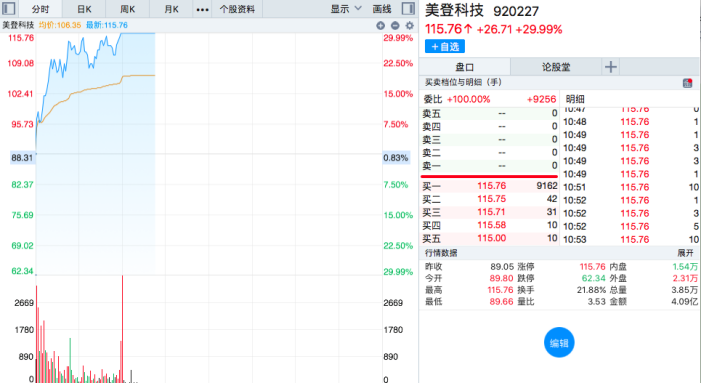The width and height of the screenshot is (701, 383).
Task: Click the 卖二 ask row
Action: click(x=490, y=153)
